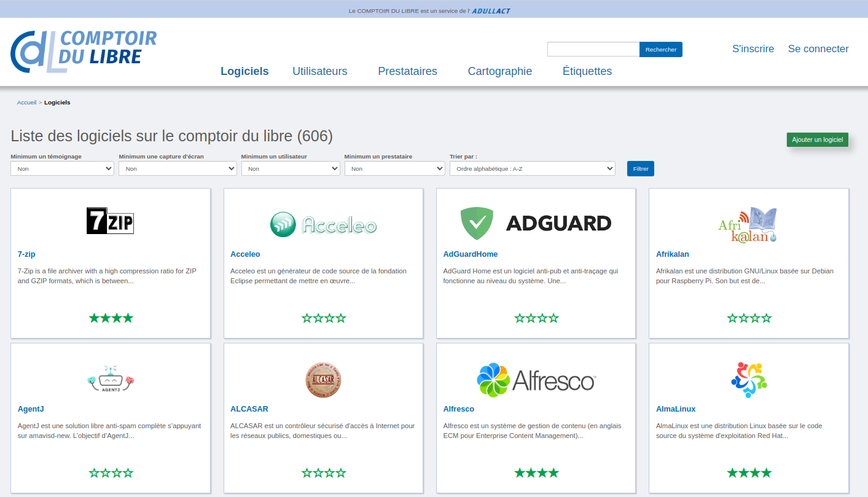
Task: Click the Alfresco flower logo
Action: (x=493, y=380)
